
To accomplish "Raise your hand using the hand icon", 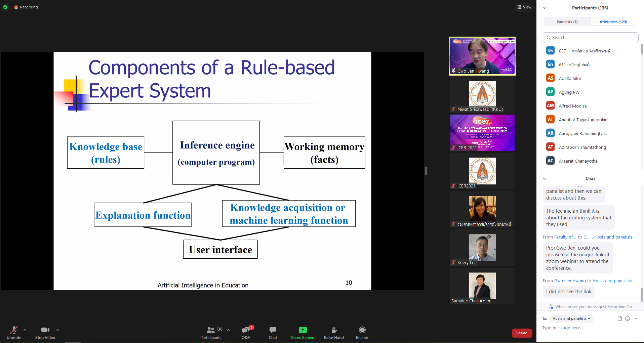I will [334, 330].
